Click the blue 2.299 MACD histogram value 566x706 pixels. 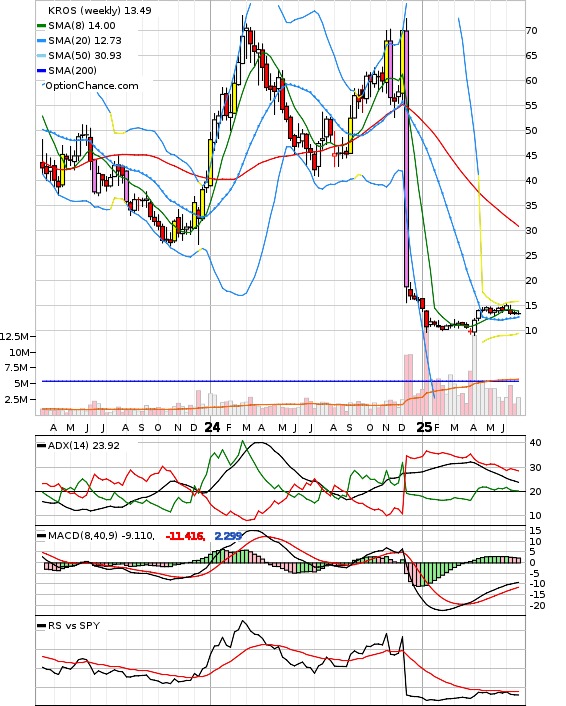coord(228,536)
